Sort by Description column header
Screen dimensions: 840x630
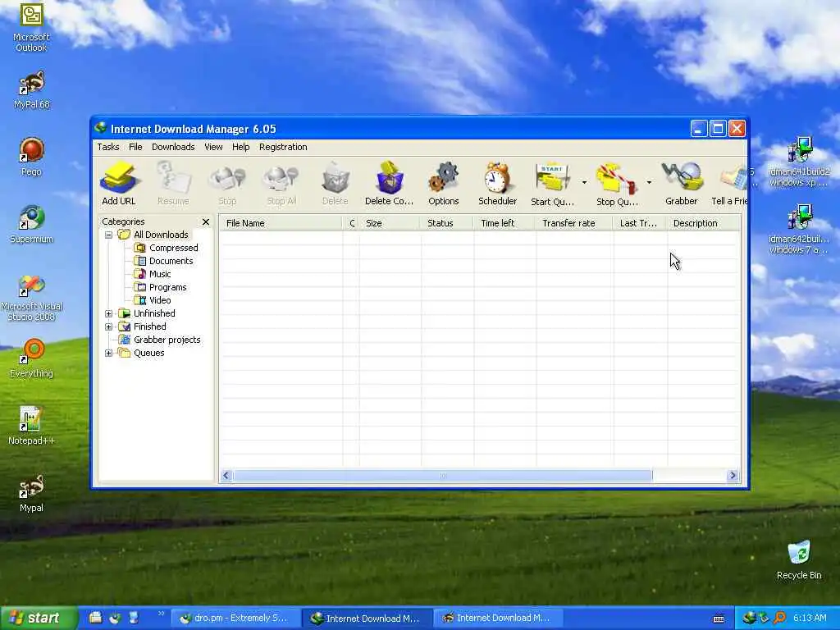click(703, 223)
